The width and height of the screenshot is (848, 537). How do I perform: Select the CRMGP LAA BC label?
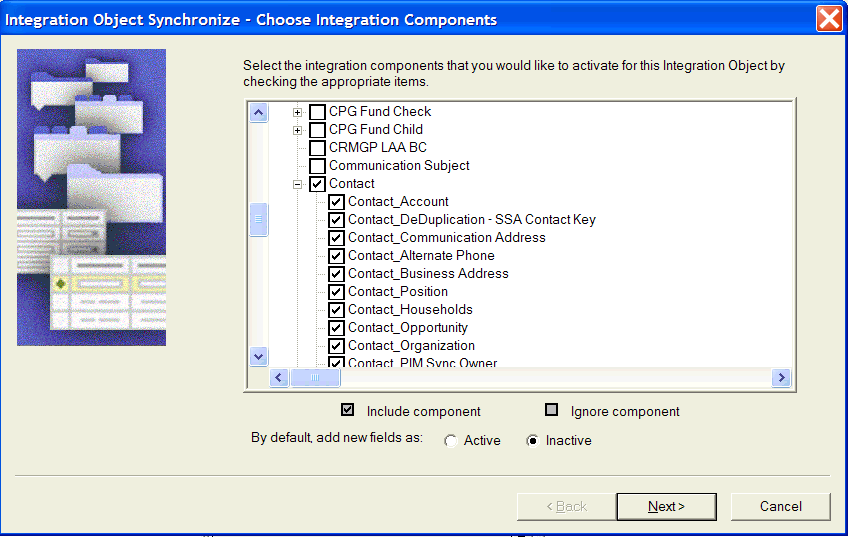coord(377,148)
